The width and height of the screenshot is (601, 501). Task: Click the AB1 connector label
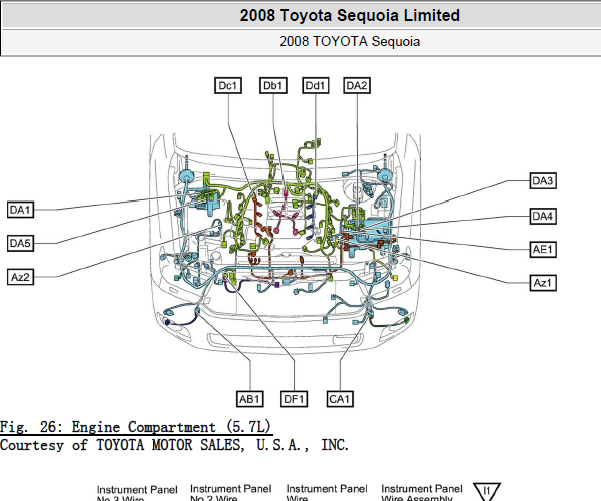pyautogui.click(x=250, y=399)
